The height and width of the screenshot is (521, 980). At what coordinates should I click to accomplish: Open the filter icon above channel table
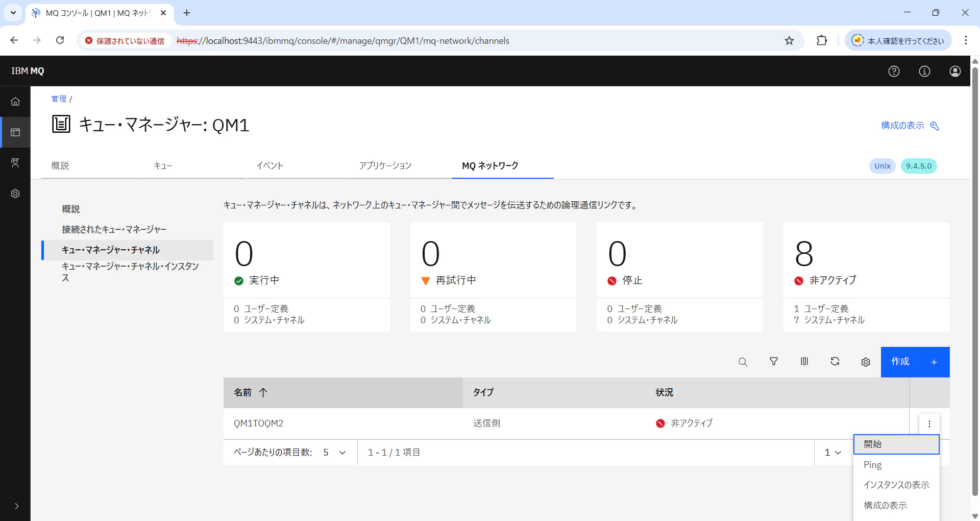774,362
